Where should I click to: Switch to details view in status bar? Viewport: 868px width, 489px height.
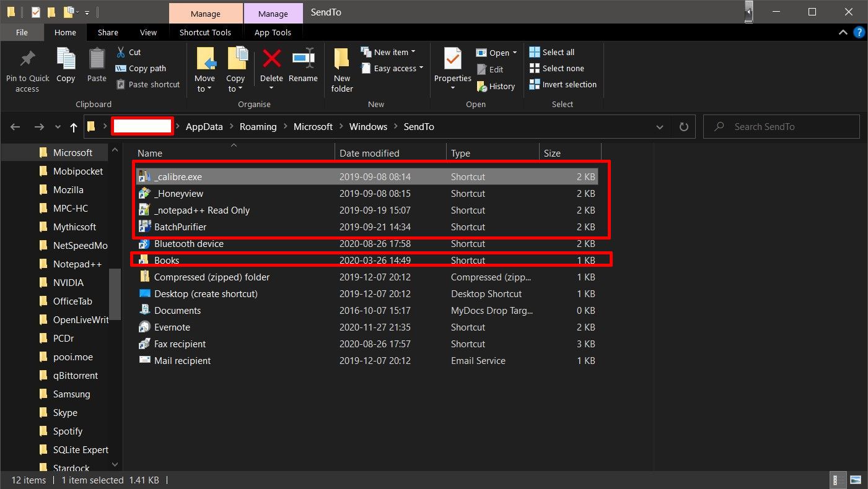837,480
